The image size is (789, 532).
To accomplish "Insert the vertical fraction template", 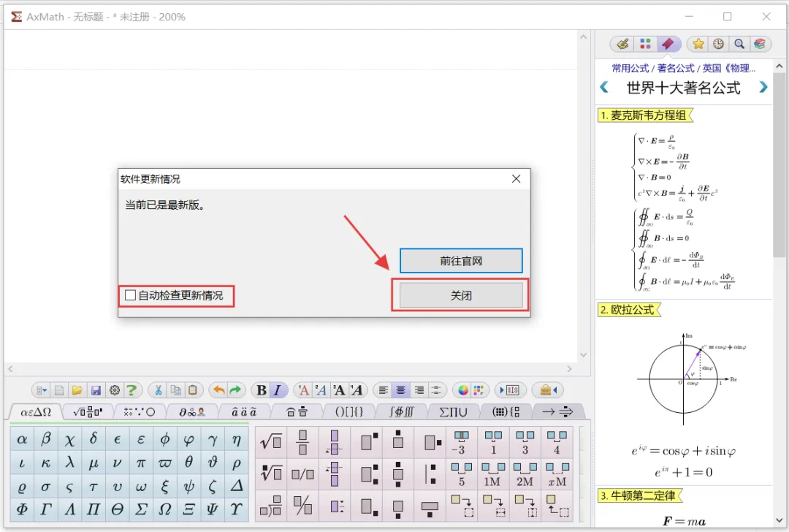I will click(302, 442).
